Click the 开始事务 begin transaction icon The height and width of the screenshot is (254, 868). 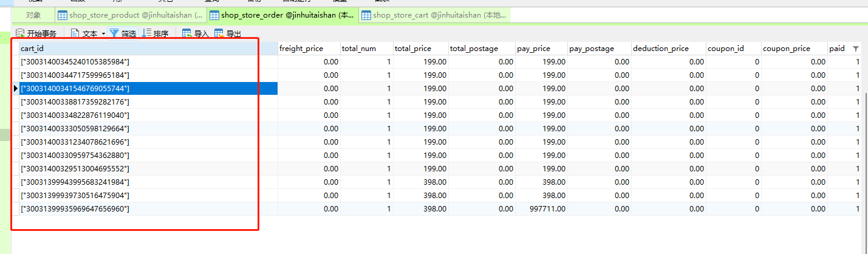coord(20,34)
